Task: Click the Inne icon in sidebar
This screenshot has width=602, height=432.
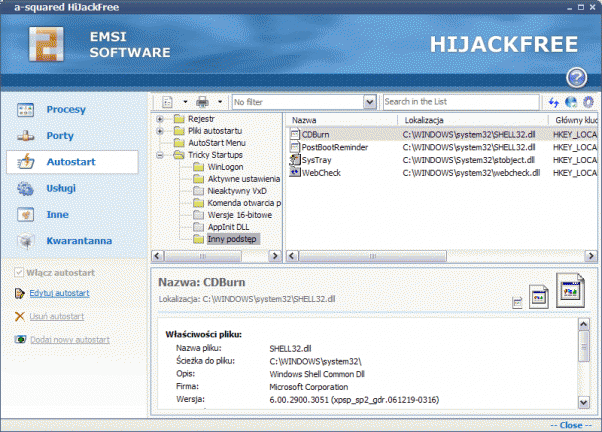Action: pyautogui.click(x=26, y=215)
